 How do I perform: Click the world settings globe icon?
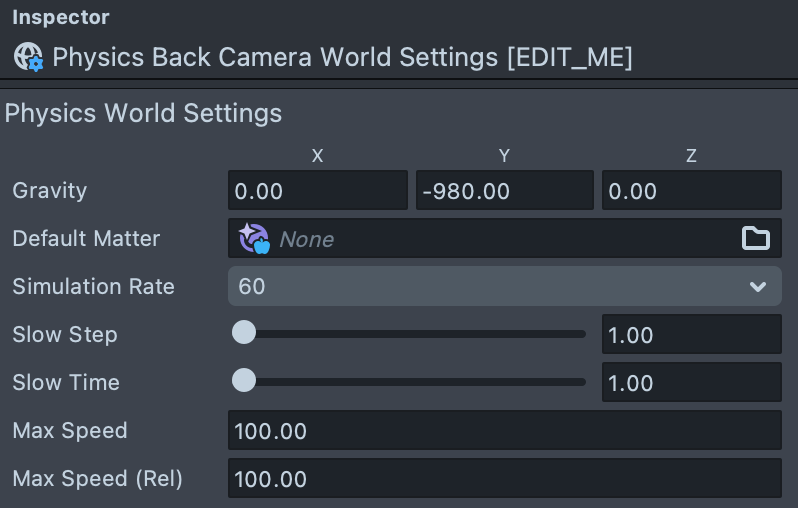point(27,57)
